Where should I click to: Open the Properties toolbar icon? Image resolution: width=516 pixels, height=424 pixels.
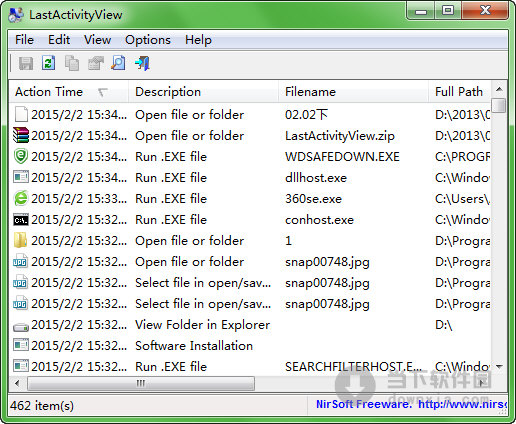coord(95,63)
